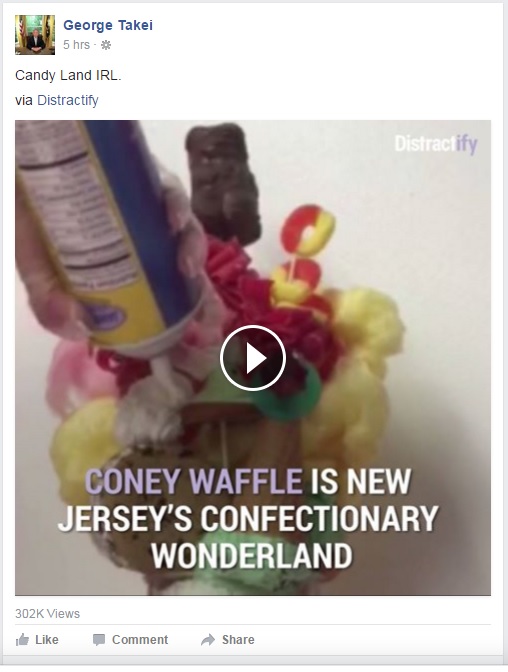Click the whipped cream can in video
Image resolution: width=508 pixels, height=672 pixels.
click(109, 231)
